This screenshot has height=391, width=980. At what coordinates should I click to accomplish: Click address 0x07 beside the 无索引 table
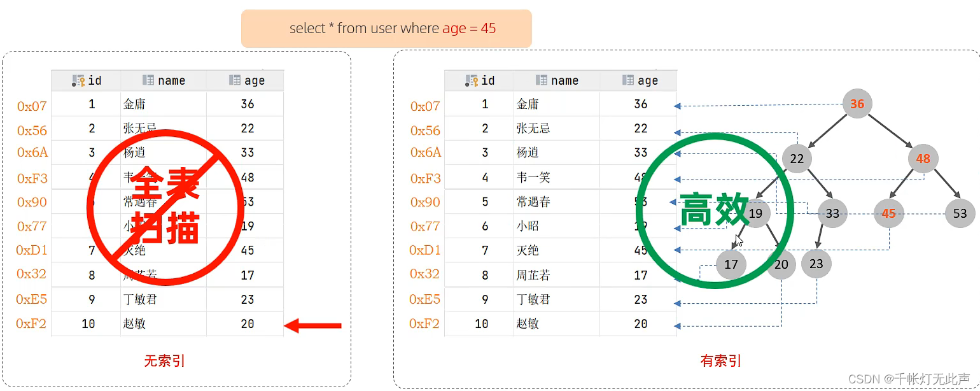click(32, 106)
